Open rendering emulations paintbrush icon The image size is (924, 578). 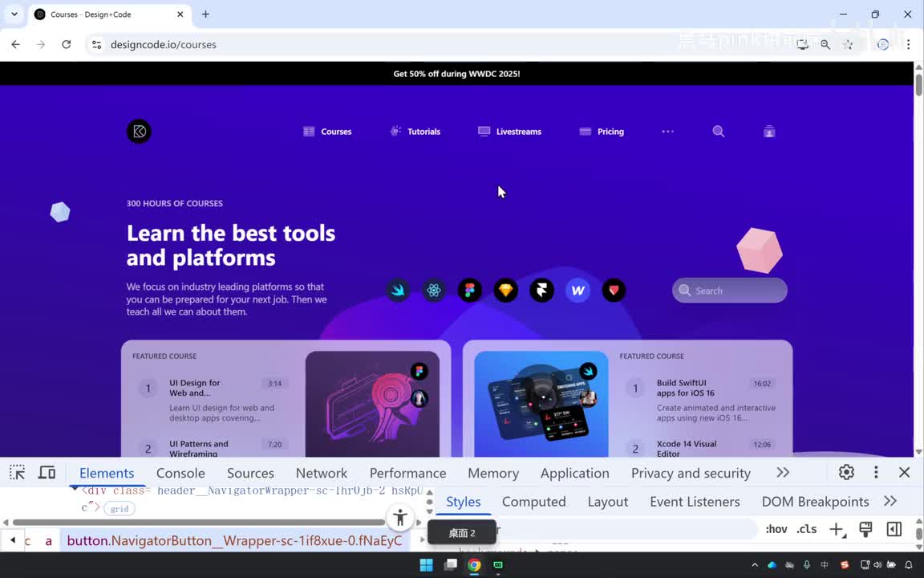pyautogui.click(x=865, y=529)
